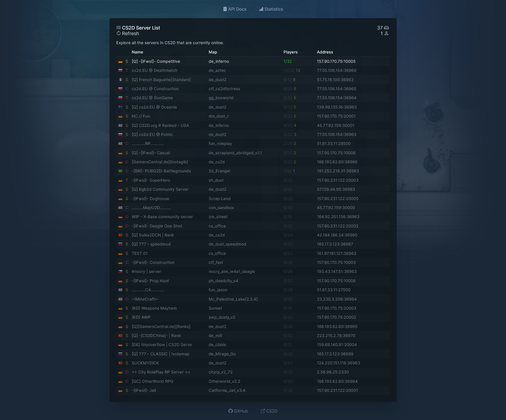
Task: Select the {KD} AWP server name
Action: point(141,317)
